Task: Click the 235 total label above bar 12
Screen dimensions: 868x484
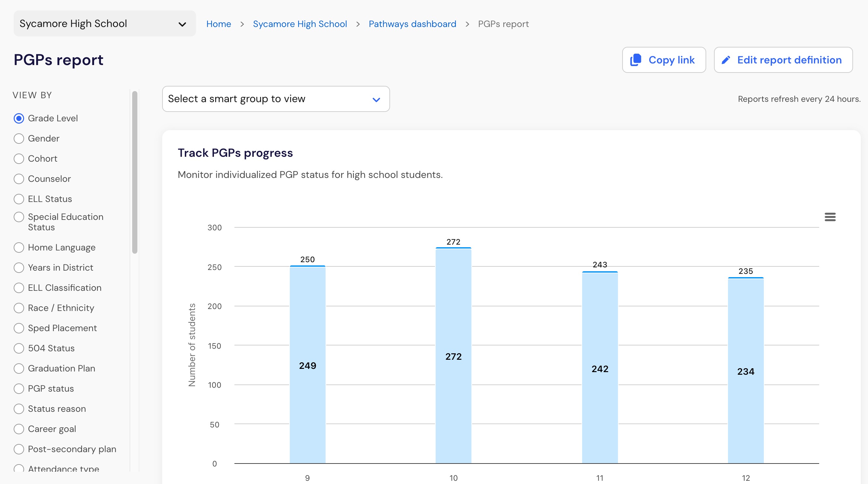Action: pyautogui.click(x=746, y=271)
